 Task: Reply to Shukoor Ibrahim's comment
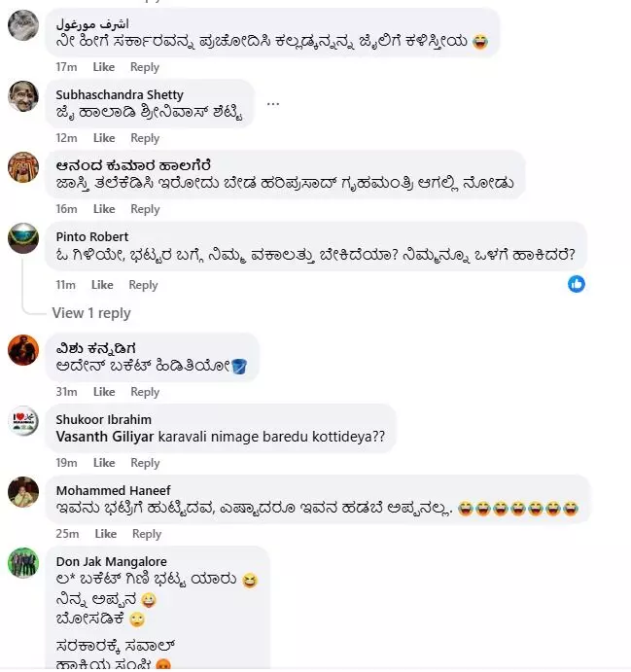coord(145,463)
